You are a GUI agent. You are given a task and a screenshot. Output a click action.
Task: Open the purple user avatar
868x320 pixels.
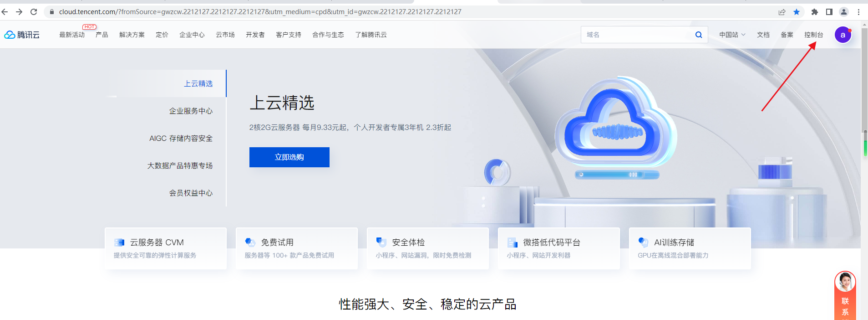tap(843, 35)
